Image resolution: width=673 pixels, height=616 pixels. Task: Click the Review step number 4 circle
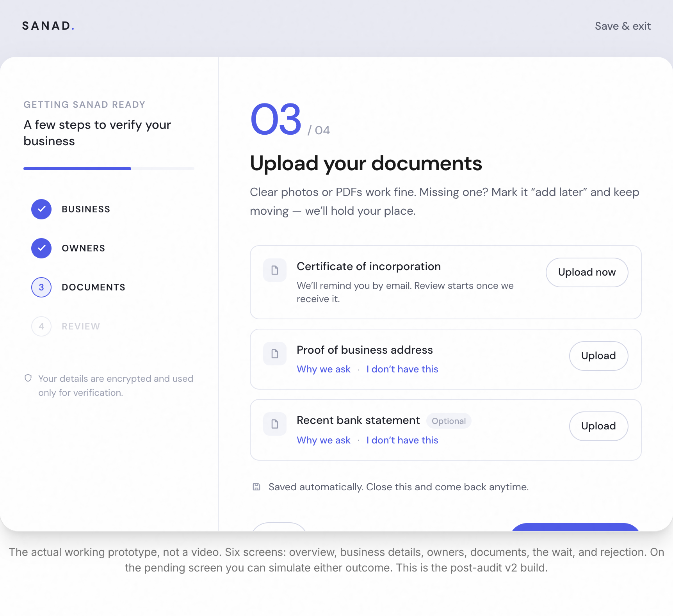[41, 326]
